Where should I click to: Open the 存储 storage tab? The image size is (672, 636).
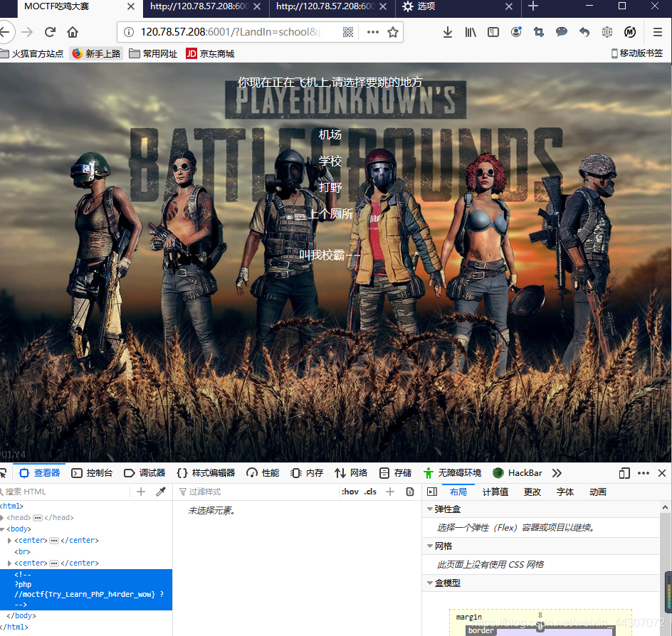(x=395, y=473)
